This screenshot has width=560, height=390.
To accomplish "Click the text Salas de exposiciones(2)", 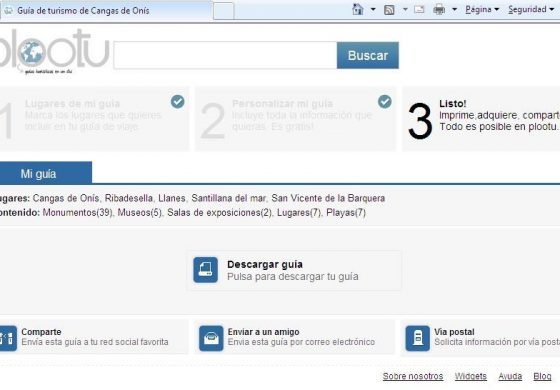I will tap(219, 212).
